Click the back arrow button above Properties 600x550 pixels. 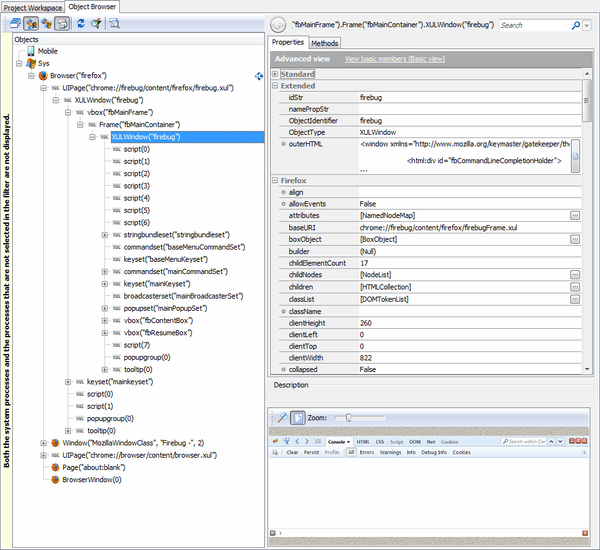click(277, 24)
